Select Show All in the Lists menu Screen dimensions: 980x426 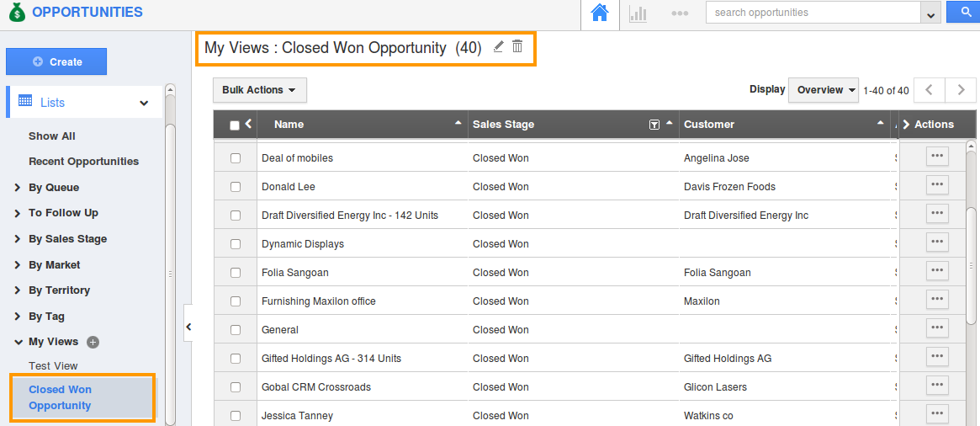pos(52,136)
